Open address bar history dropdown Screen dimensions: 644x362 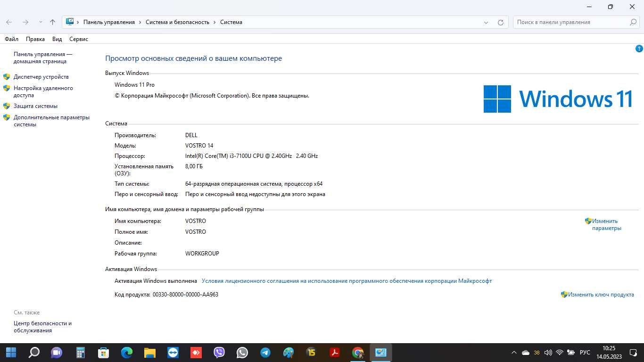click(x=486, y=22)
